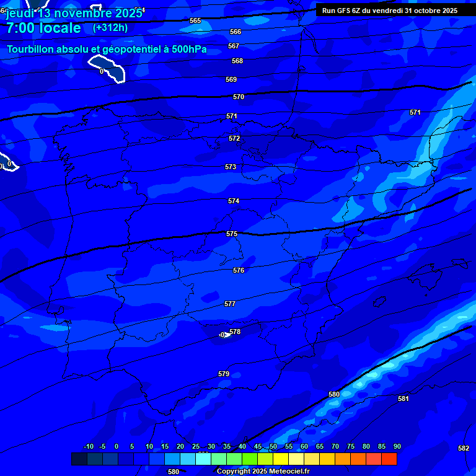Click the 571 label on the right side
The height and width of the screenshot is (476, 476).
click(x=415, y=112)
